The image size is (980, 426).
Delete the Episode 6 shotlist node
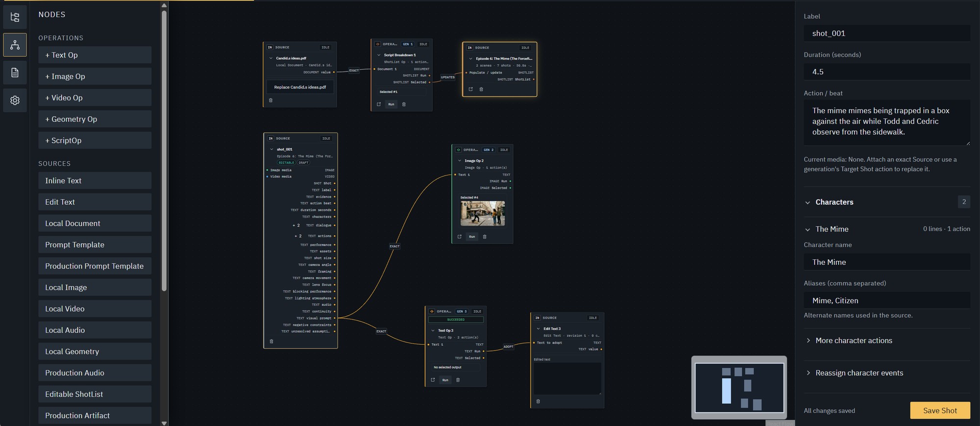(x=481, y=89)
